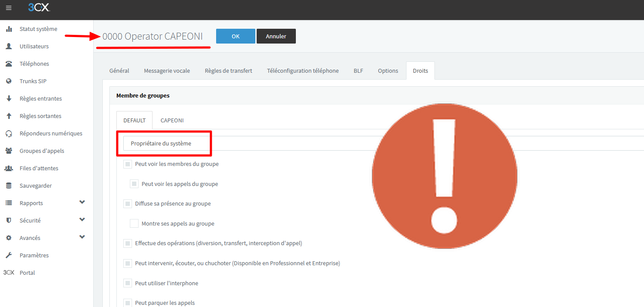Click the Utilisateurs person icon
The width and height of the screenshot is (644, 307).
(x=9, y=47)
